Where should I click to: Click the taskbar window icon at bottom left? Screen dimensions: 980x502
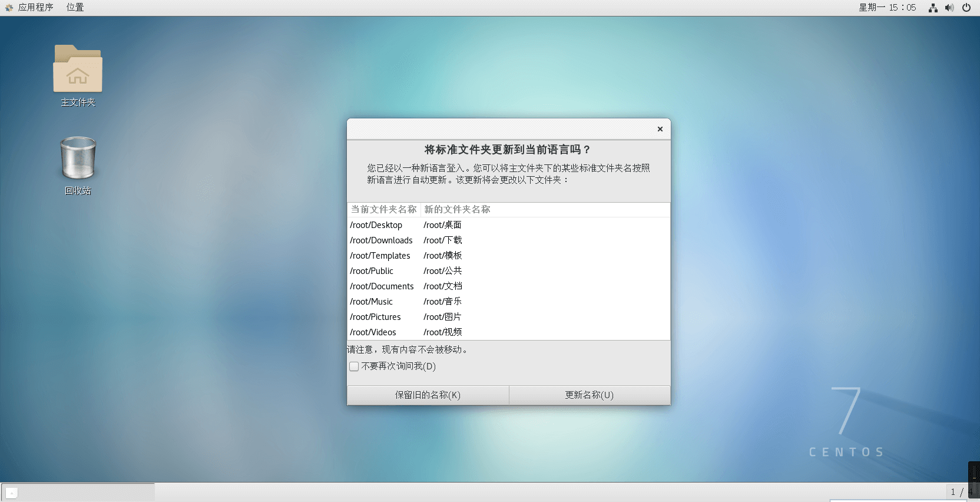tap(12, 493)
